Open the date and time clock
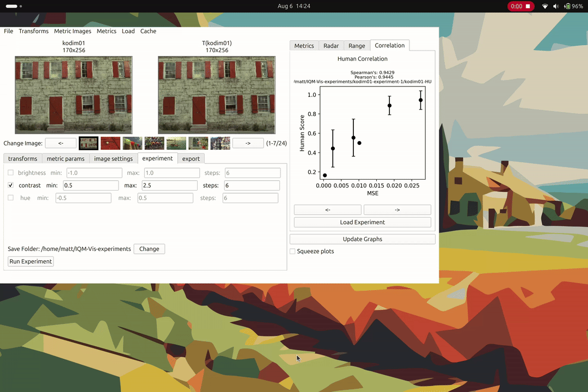This screenshot has height=392, width=588. pyautogui.click(x=293, y=6)
